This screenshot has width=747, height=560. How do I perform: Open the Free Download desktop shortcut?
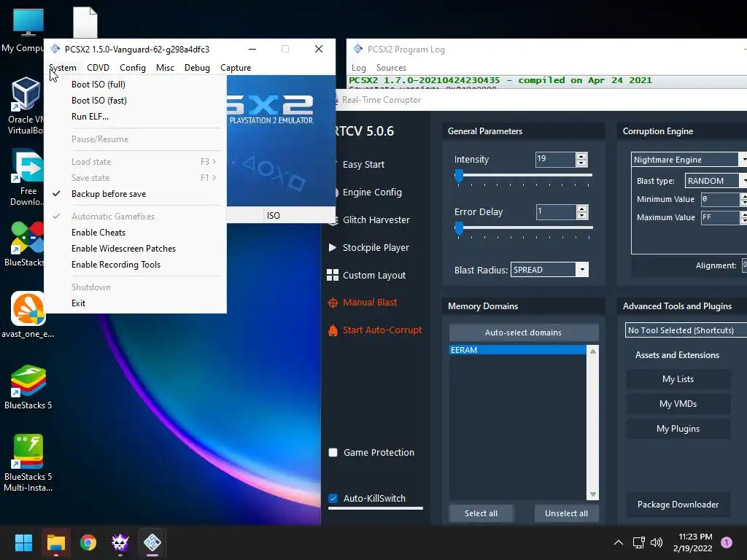[26, 178]
